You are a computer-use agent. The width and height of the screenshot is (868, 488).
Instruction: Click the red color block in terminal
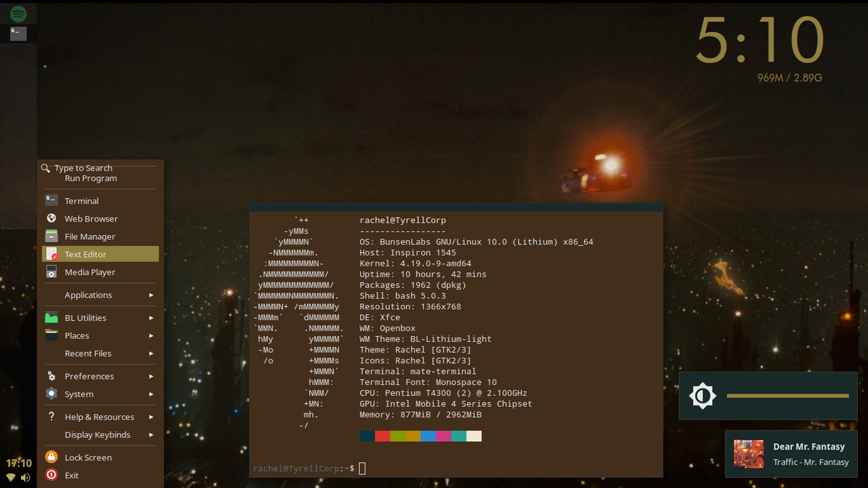[x=382, y=436]
